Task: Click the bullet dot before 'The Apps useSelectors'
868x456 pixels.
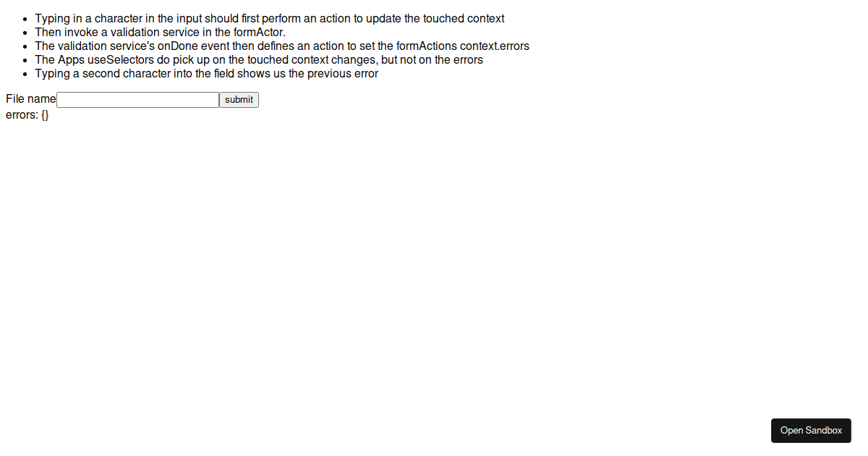Action: point(26,60)
